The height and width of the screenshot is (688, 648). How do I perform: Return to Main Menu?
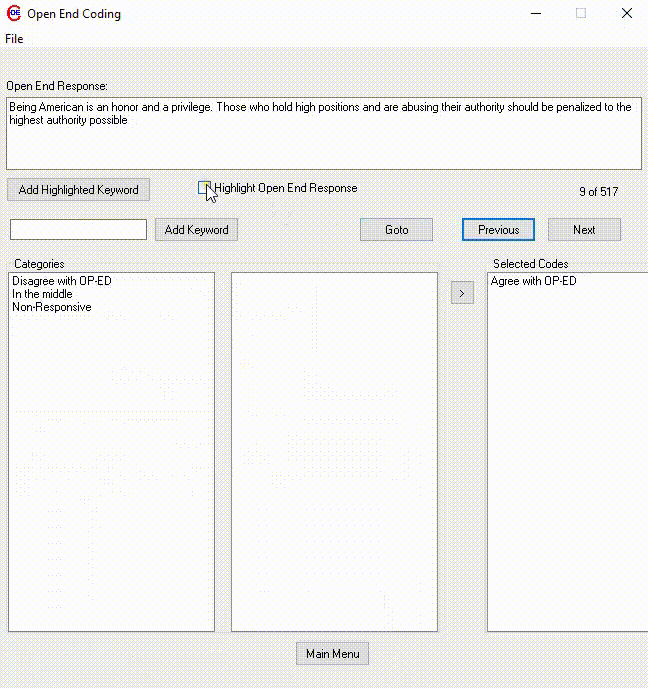point(333,654)
